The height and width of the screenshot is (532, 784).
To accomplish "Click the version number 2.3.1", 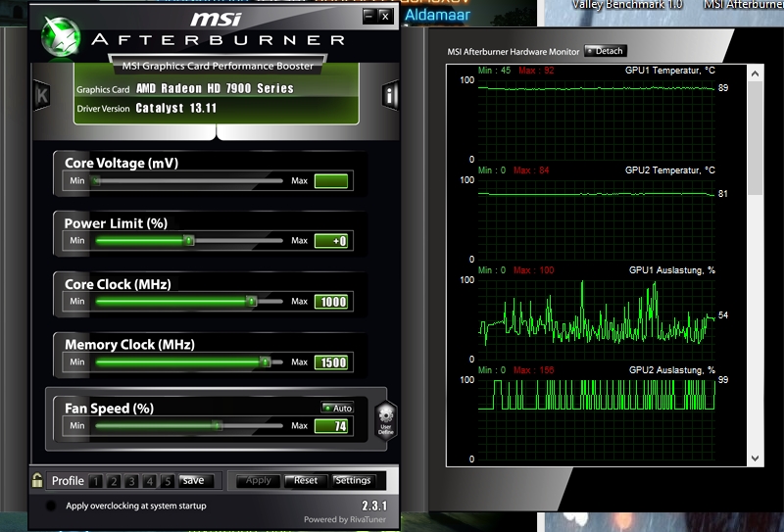I will pyautogui.click(x=374, y=506).
